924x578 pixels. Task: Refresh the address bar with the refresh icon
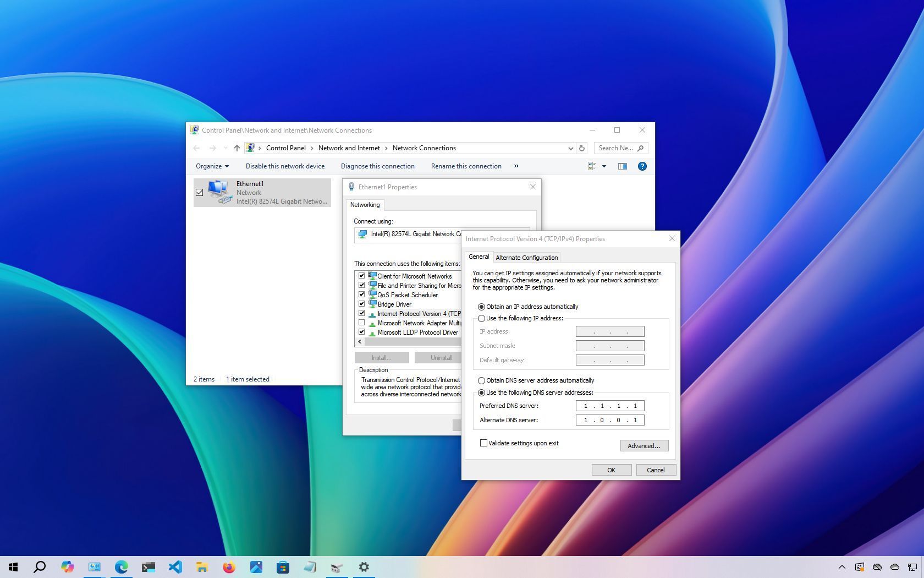click(x=581, y=148)
